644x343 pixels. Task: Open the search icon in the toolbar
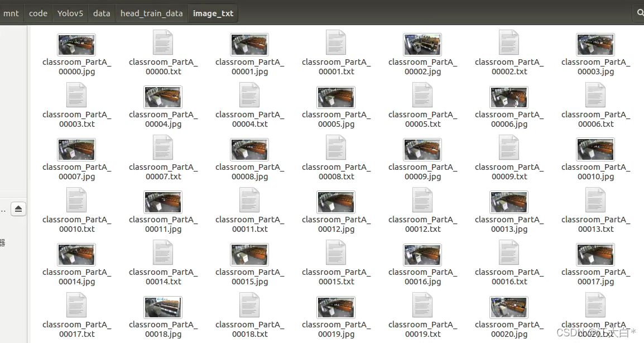click(640, 13)
